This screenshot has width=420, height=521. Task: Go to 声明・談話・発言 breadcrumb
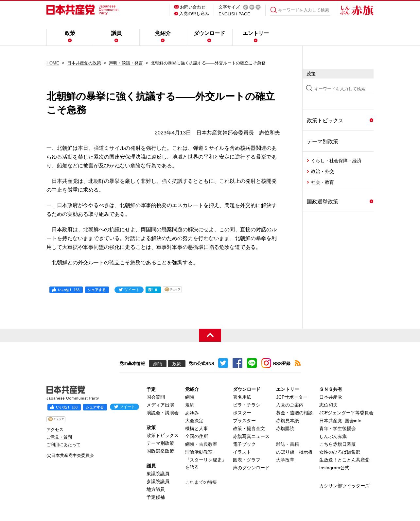point(126,63)
